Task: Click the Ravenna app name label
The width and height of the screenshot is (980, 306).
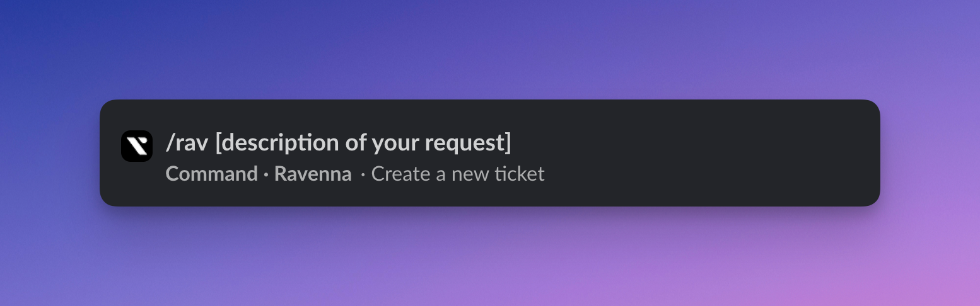Action: (313, 174)
